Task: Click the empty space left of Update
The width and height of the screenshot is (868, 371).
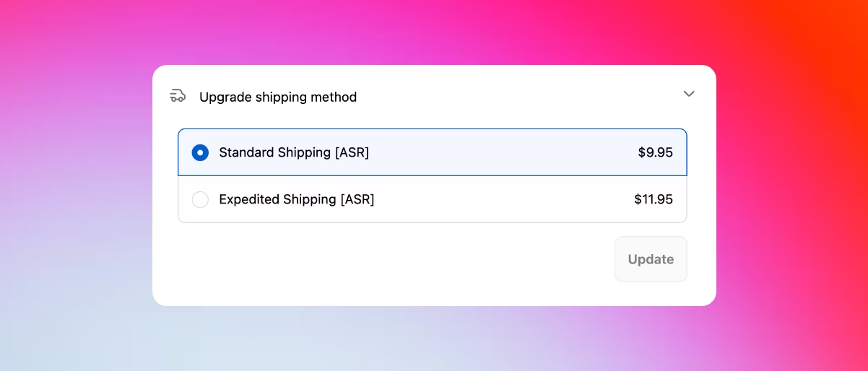Action: (x=397, y=259)
